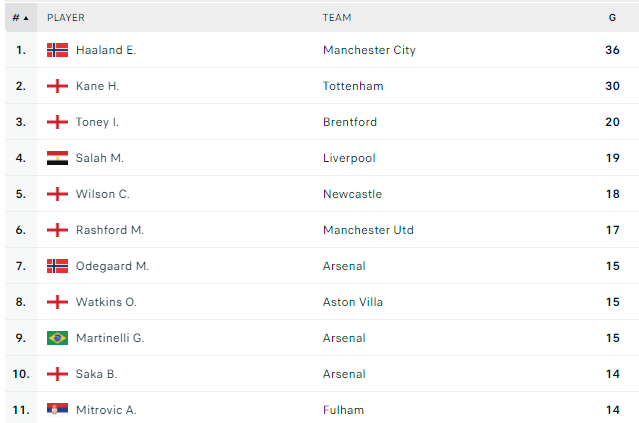Sort table by rank number column

point(21,17)
